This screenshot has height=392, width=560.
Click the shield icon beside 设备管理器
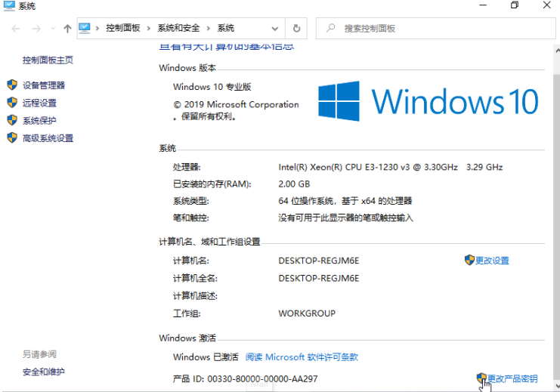tap(12, 85)
